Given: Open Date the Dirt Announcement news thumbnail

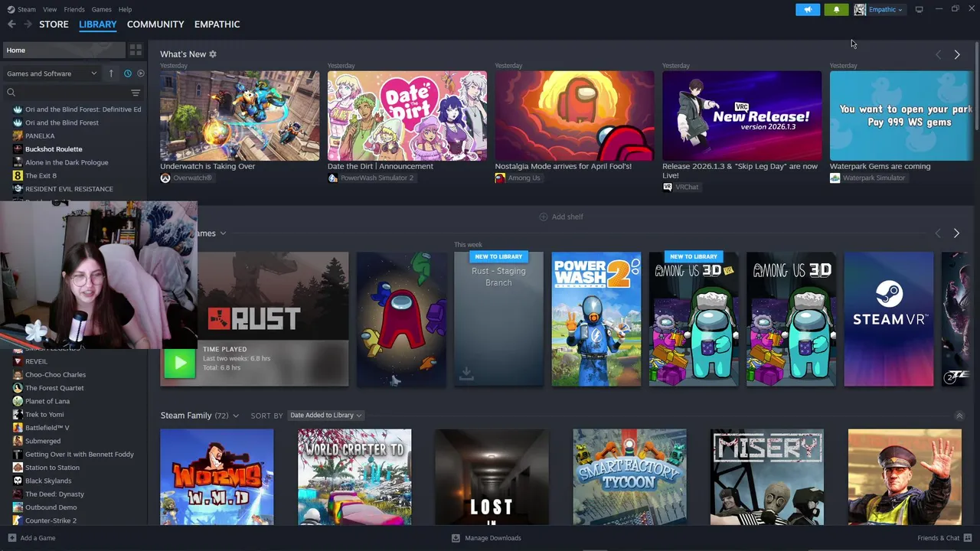Looking at the screenshot, I should pos(407,116).
